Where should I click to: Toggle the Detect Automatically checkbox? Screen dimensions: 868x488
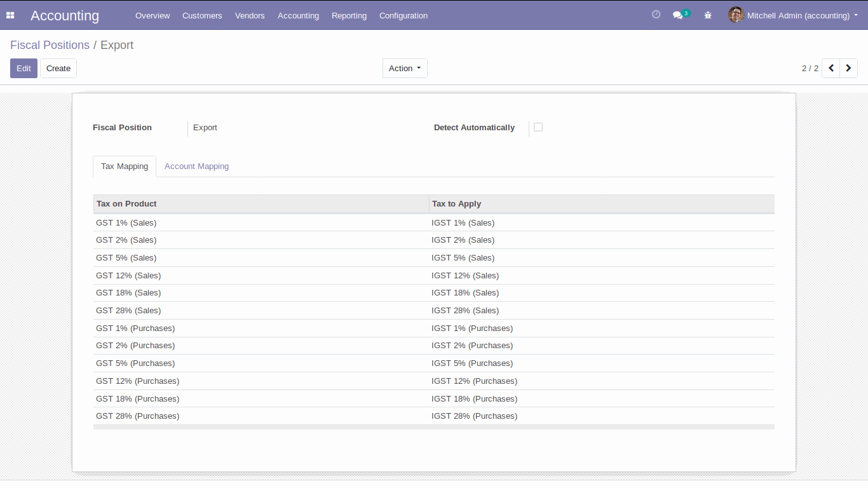(538, 127)
